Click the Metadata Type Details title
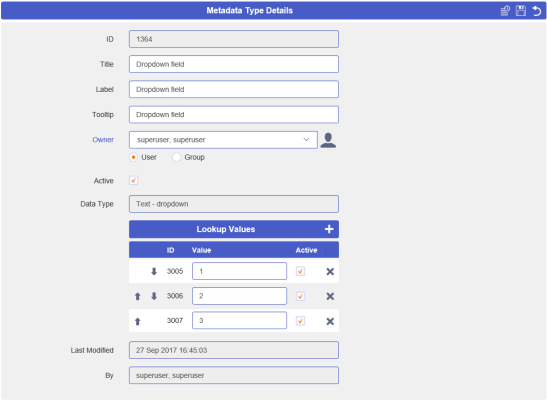The height and width of the screenshot is (400, 547). [249, 10]
